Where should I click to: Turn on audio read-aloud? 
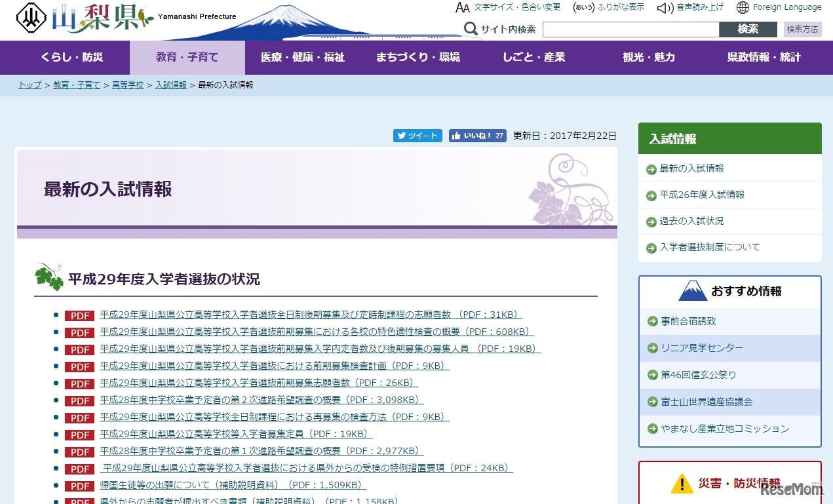click(690, 7)
